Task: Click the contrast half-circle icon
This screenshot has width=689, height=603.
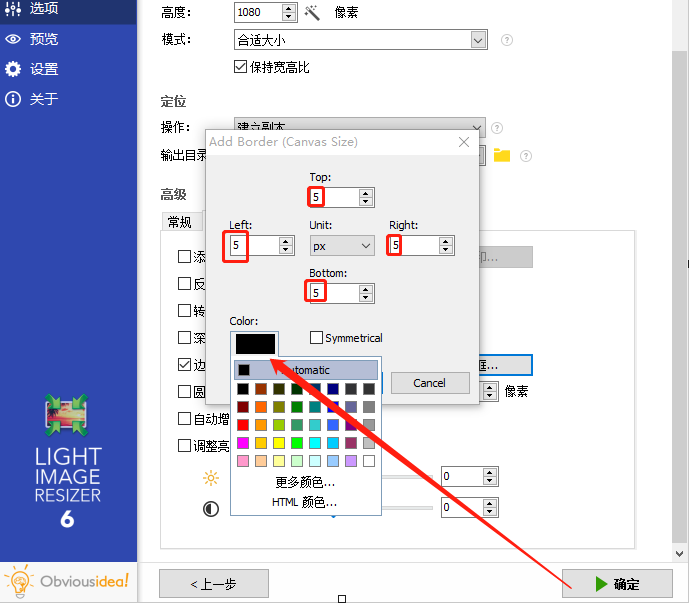Action: (211, 509)
